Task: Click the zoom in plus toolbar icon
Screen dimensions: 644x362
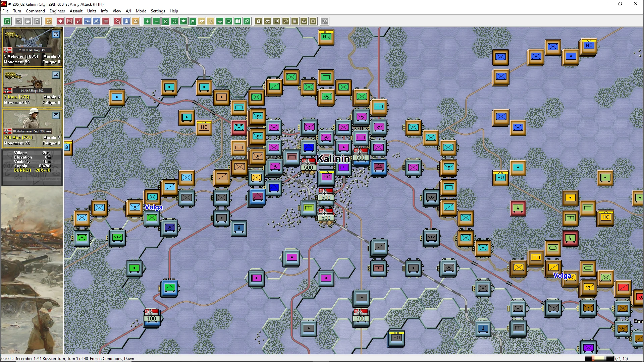Action: [147, 21]
